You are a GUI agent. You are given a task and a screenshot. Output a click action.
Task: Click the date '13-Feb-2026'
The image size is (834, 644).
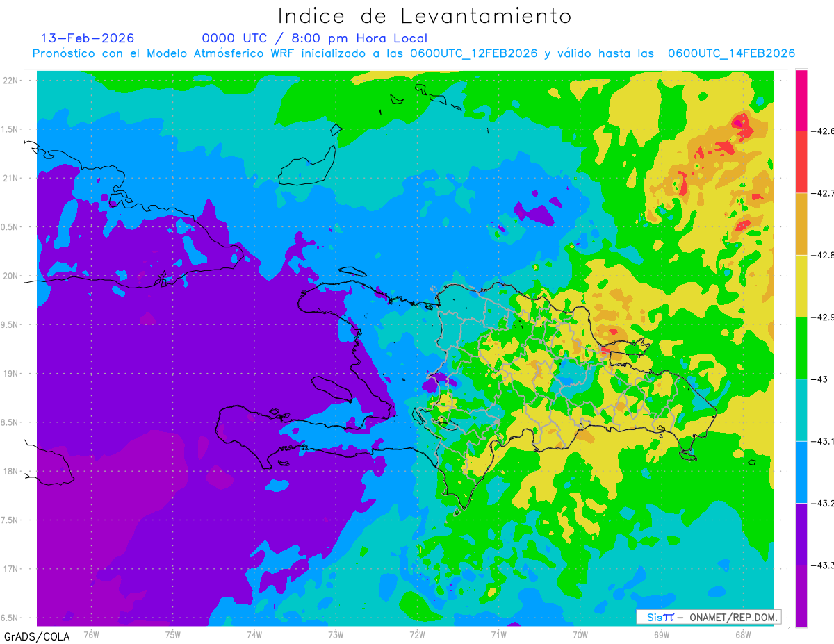click(88, 38)
